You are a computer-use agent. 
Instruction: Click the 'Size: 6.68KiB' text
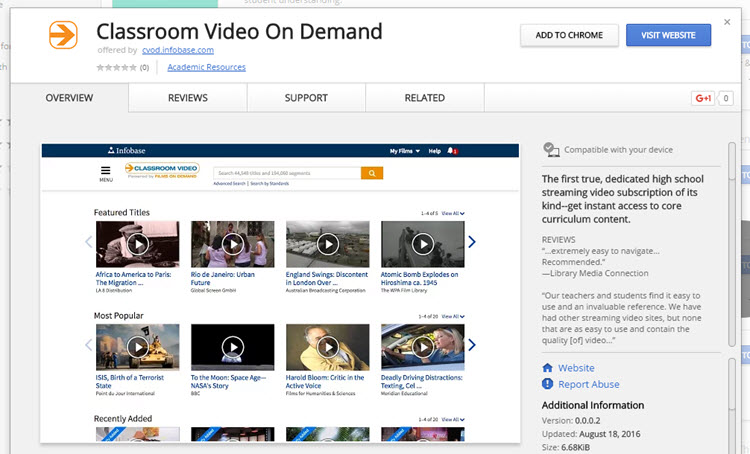[x=566, y=447]
